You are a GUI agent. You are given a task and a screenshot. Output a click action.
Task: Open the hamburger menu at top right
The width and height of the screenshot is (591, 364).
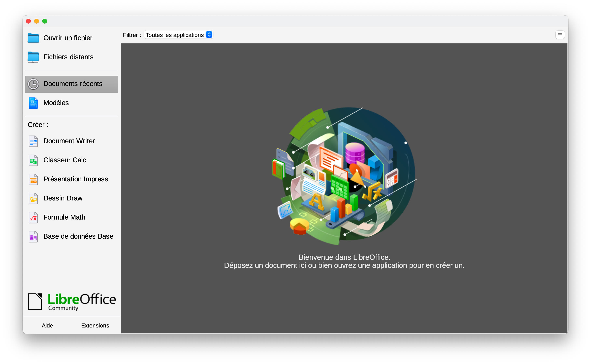(x=560, y=35)
